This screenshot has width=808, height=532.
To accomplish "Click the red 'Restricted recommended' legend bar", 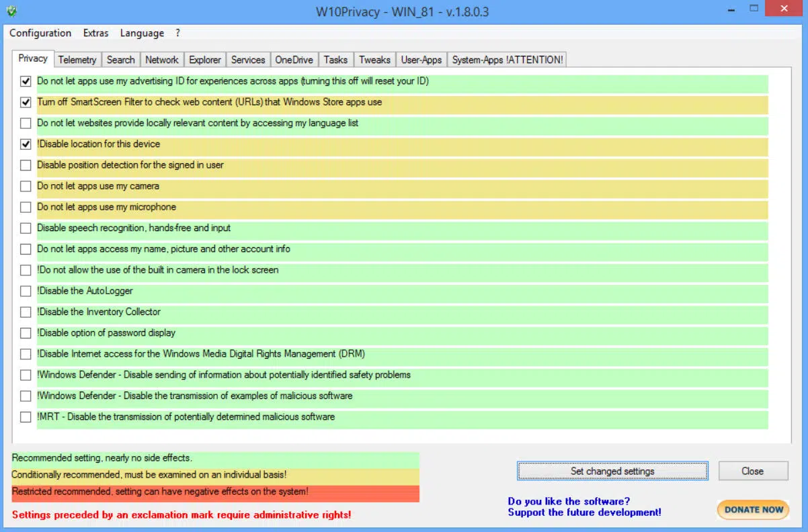I will coord(215,492).
